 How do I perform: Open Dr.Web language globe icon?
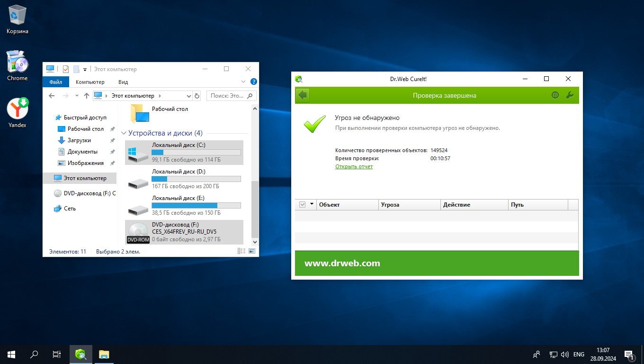point(555,95)
